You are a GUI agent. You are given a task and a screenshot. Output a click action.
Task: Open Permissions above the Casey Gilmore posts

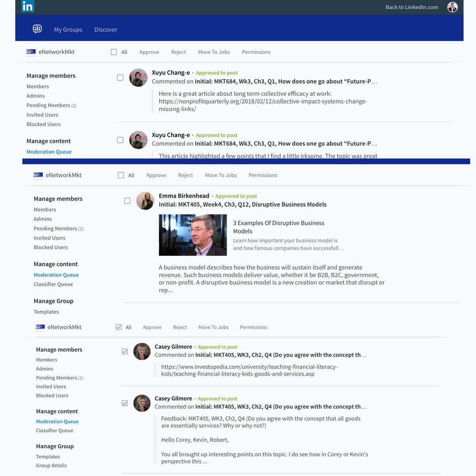(x=253, y=327)
